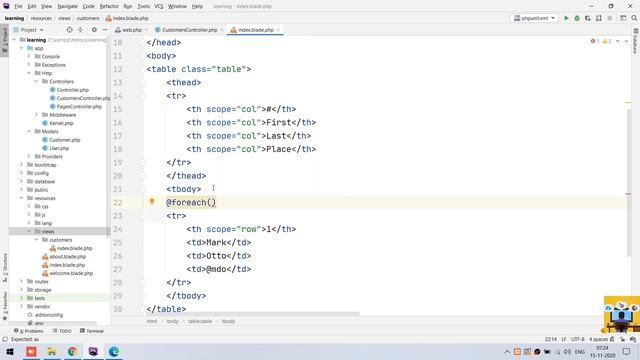The width and height of the screenshot is (640, 360).
Task: Open PagesController.php in project tree
Action: pyautogui.click(x=76, y=107)
